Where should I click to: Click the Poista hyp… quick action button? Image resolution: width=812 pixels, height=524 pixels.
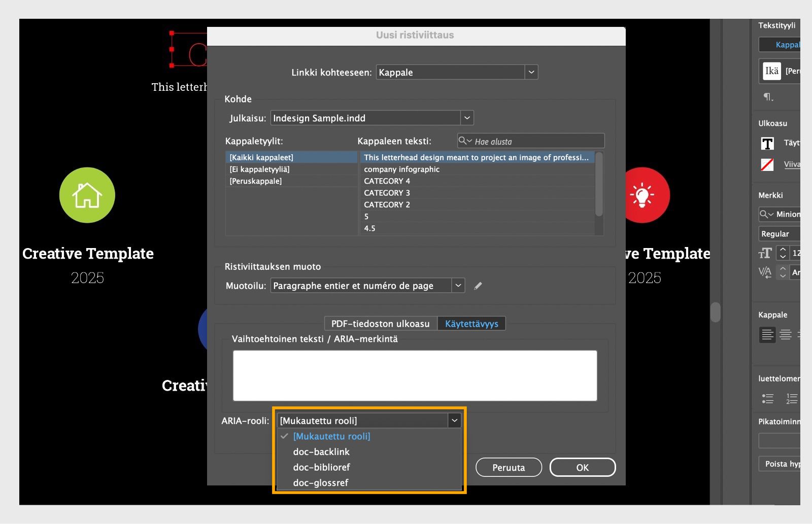(780, 464)
